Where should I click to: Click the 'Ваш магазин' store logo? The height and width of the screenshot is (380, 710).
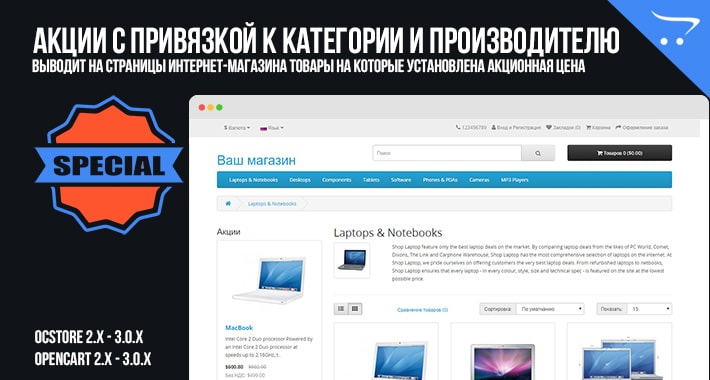(x=256, y=160)
